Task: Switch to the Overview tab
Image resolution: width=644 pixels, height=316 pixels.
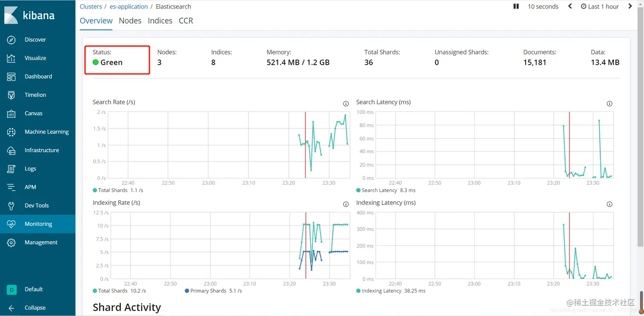Action: 96,21
